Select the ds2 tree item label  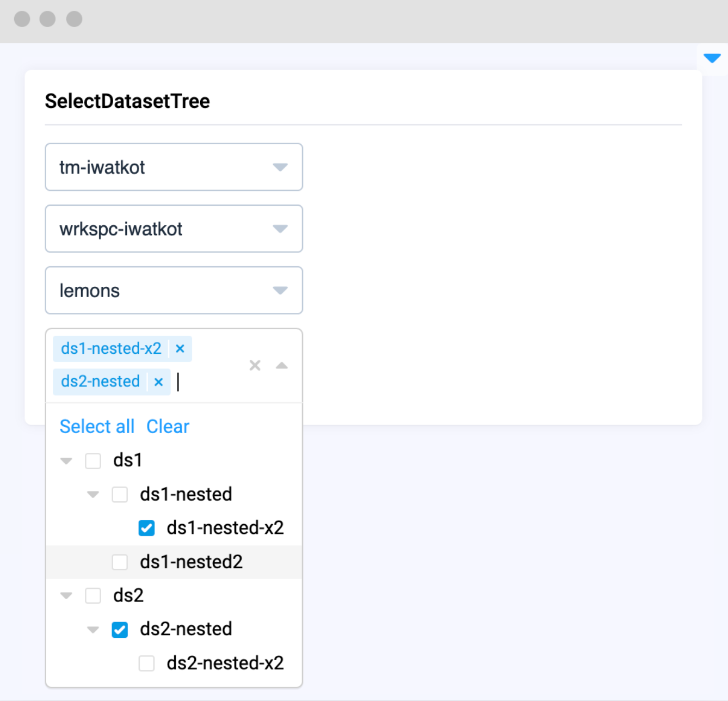[x=128, y=595]
